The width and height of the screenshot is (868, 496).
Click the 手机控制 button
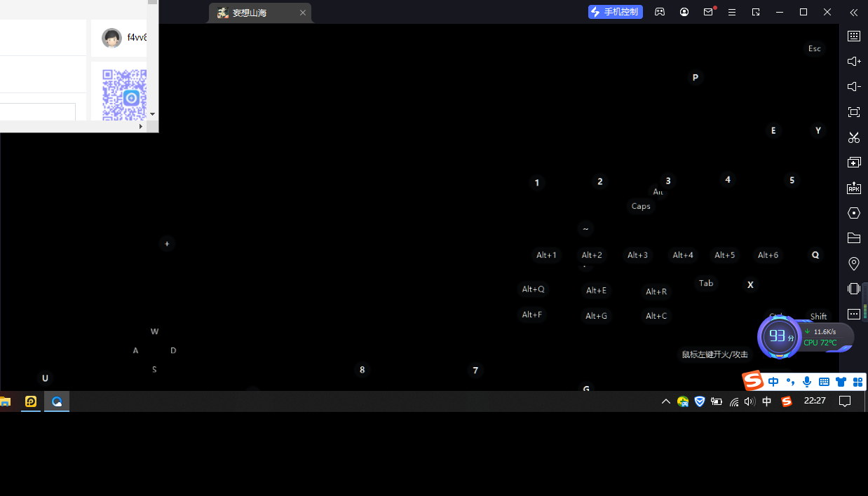point(616,12)
